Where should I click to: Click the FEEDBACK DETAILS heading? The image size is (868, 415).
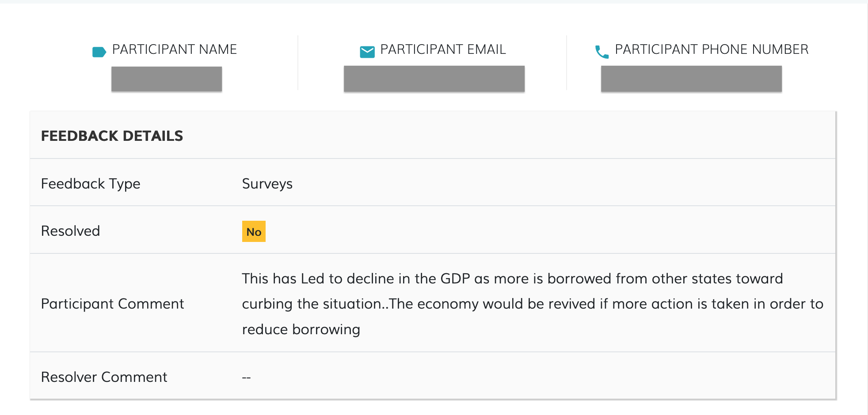pos(112,136)
